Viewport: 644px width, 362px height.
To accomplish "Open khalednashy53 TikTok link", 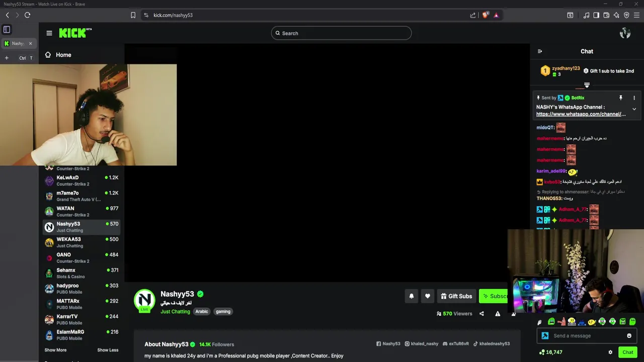I will point(491,344).
